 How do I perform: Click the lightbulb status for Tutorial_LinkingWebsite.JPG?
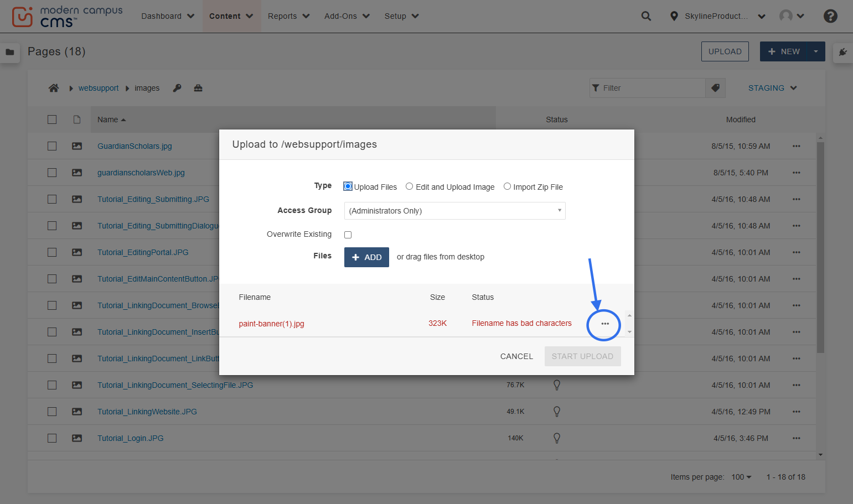coord(557,412)
